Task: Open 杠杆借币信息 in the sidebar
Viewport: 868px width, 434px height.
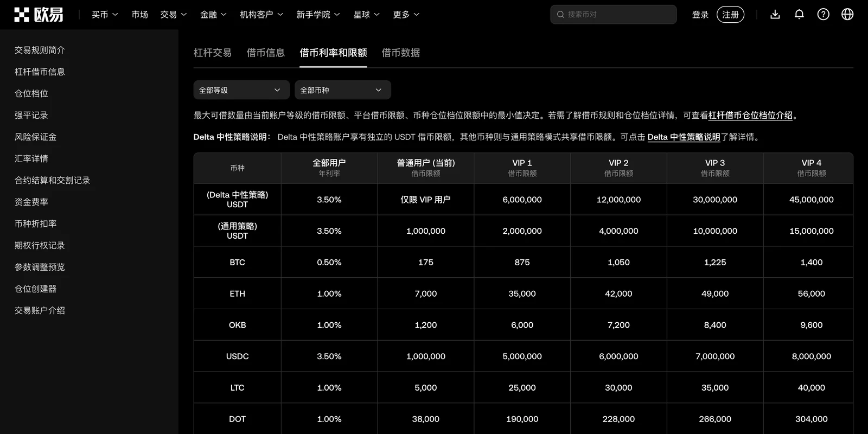Action: click(x=40, y=72)
